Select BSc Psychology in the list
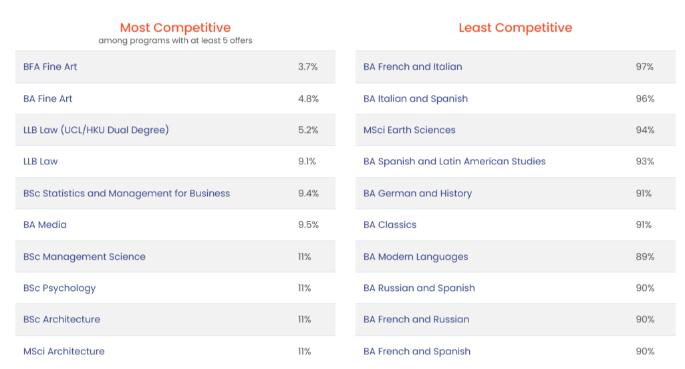Screen dimensions: 685x369 point(59,288)
